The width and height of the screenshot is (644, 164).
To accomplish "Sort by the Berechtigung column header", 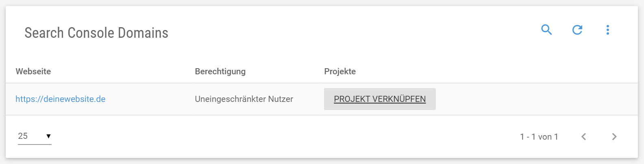I will click(x=220, y=71).
